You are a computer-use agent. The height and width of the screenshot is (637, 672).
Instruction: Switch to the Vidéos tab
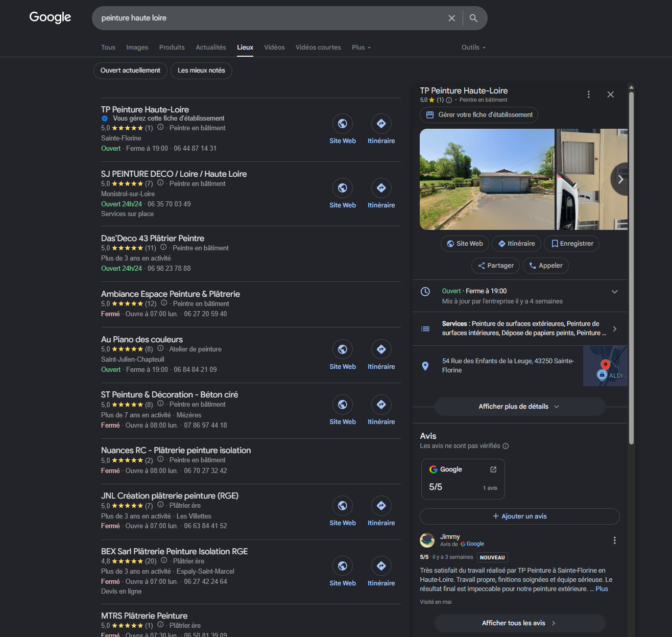(x=275, y=48)
